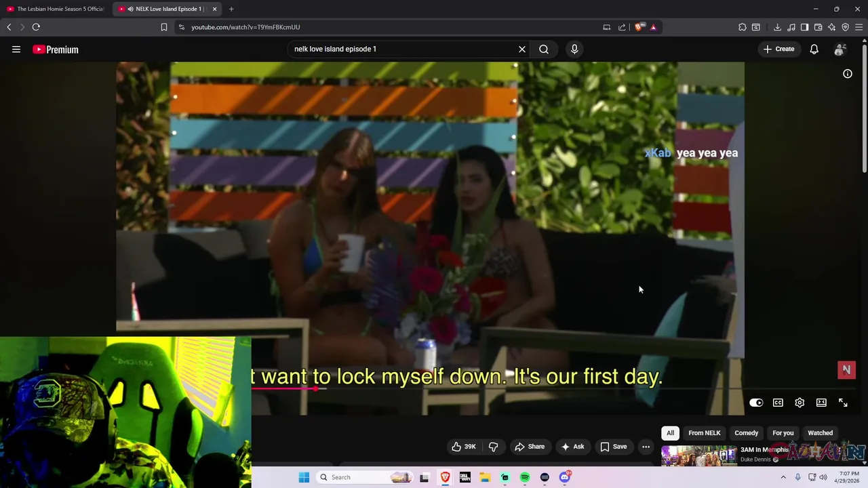The width and height of the screenshot is (868, 488).
Task: Go back in browser history
Action: (x=9, y=27)
